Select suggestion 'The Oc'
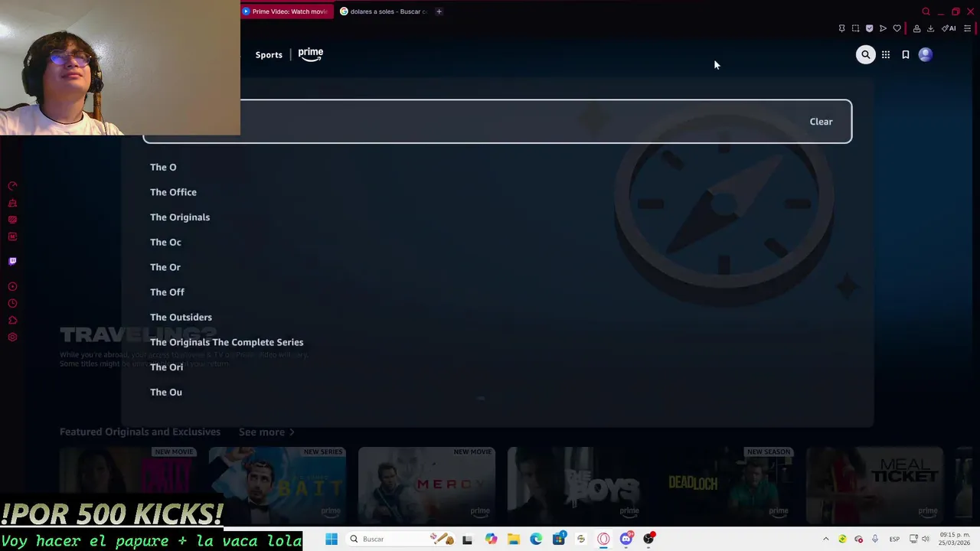 pos(165,242)
